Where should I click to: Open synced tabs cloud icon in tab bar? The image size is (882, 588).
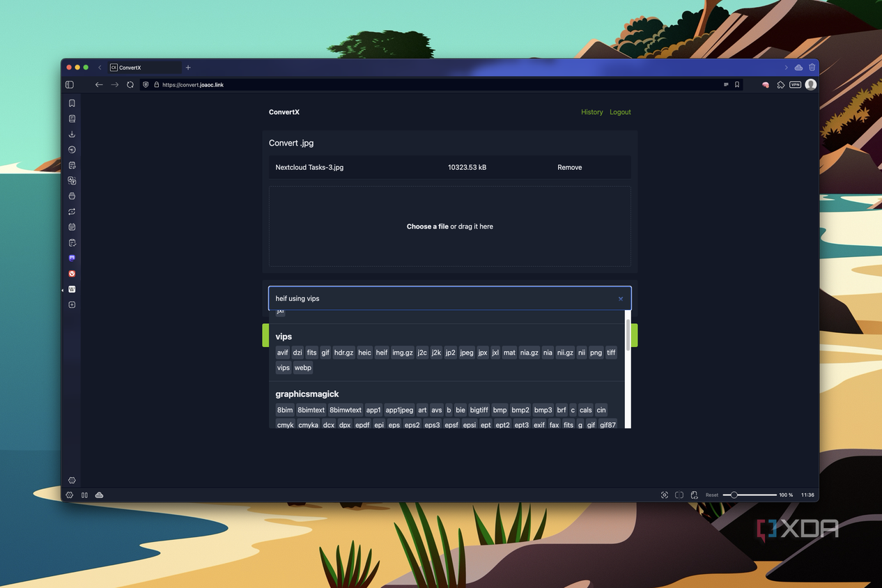[798, 68]
